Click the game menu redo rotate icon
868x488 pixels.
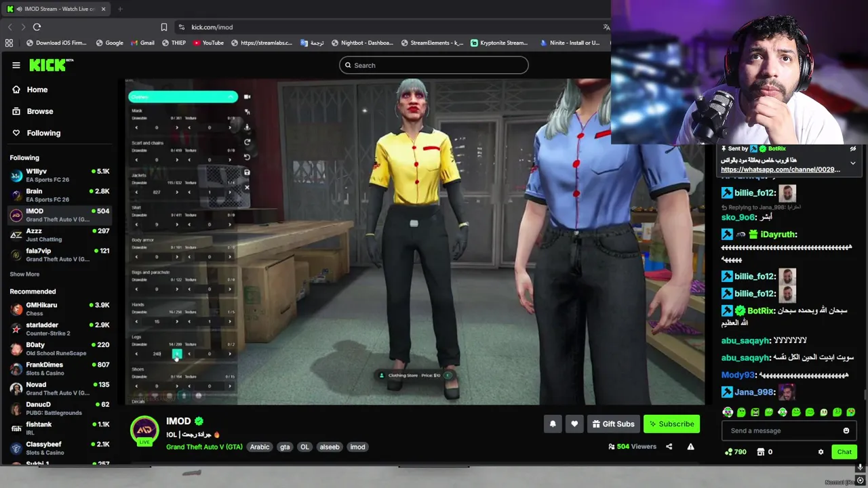pos(247,142)
